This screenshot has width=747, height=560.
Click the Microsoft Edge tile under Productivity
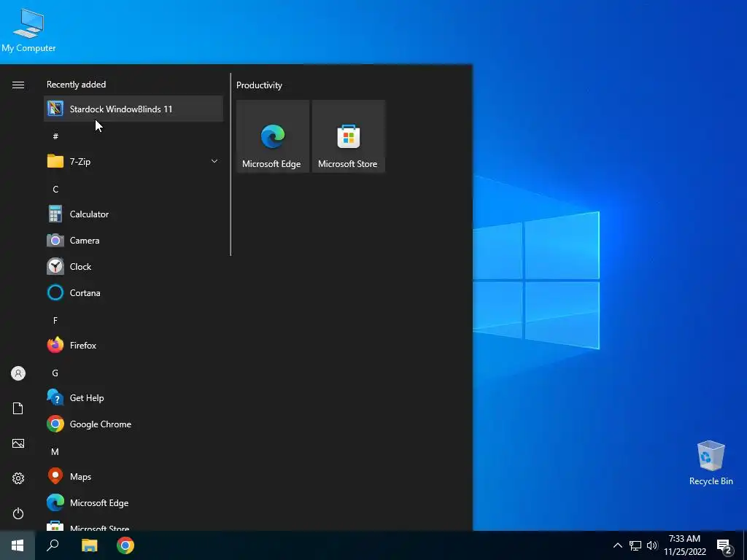[x=273, y=136]
